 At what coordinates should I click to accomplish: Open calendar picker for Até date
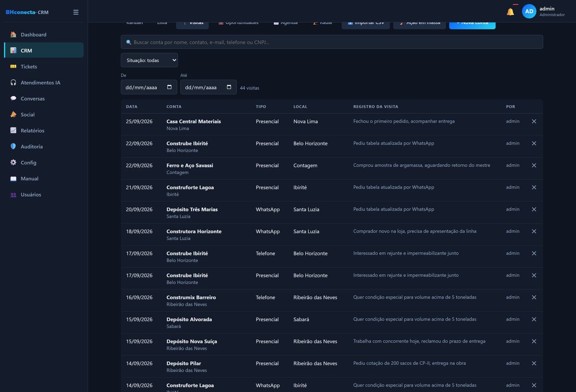(229, 87)
